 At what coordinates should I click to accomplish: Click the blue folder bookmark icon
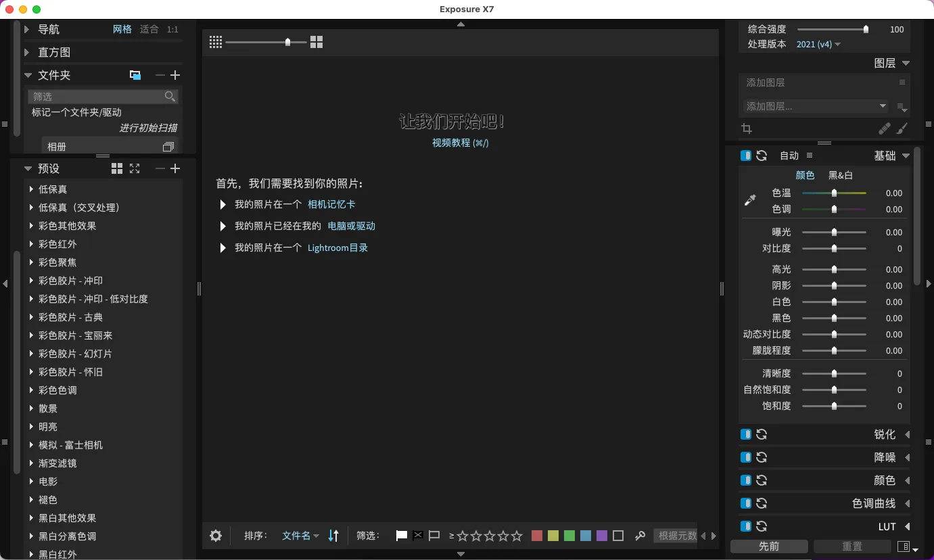135,75
